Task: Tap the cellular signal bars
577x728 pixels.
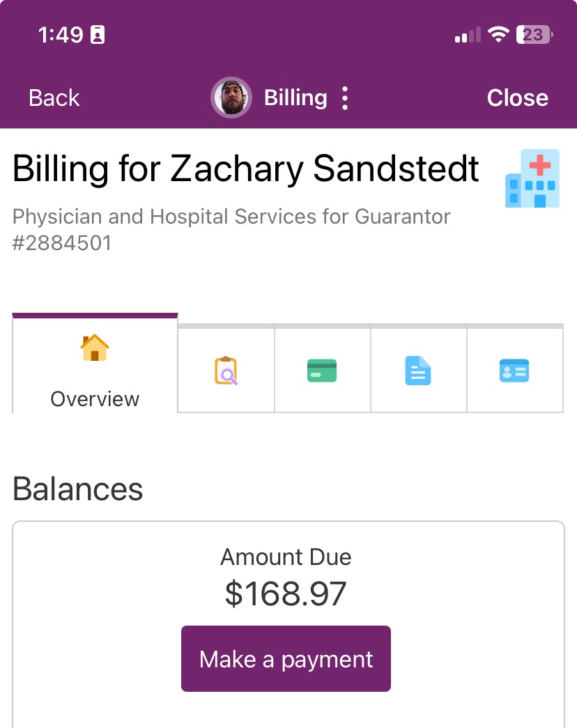Action: pos(468,35)
